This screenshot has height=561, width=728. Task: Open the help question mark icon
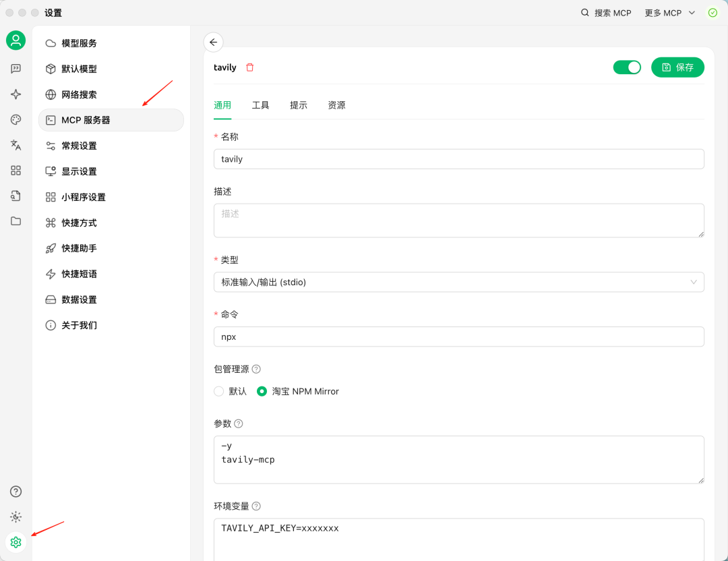pyautogui.click(x=16, y=492)
